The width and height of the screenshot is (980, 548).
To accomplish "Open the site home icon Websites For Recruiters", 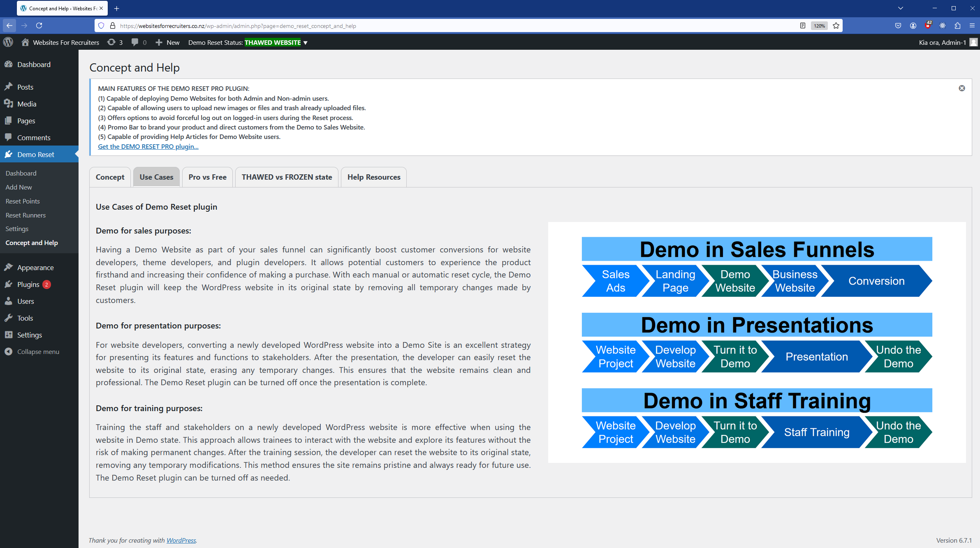I will tap(25, 42).
